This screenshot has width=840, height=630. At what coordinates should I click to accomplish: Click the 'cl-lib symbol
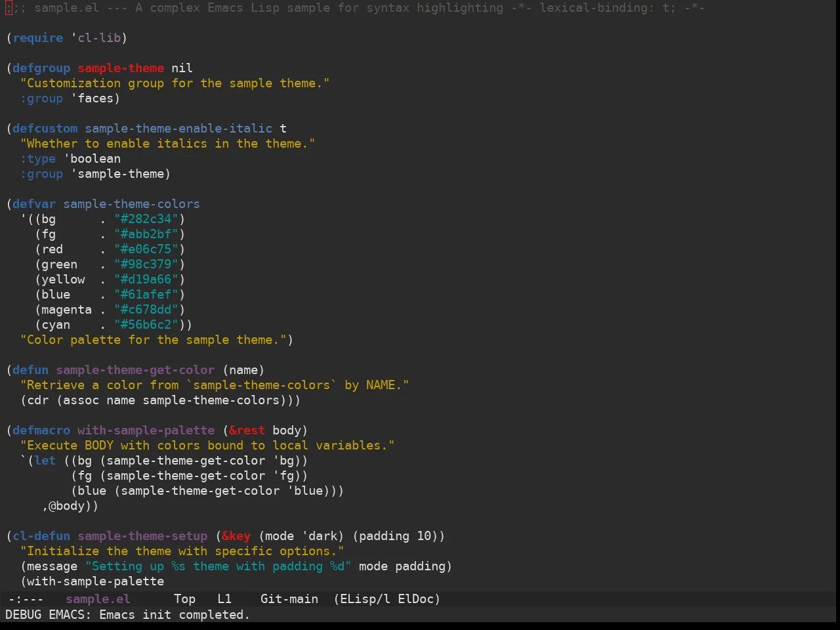(96, 38)
